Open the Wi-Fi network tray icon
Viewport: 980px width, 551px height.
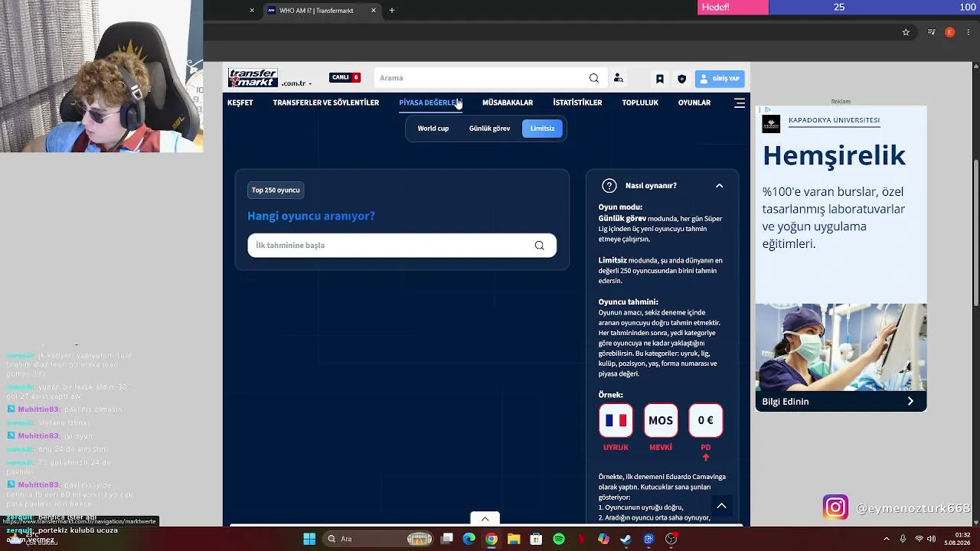coord(920,539)
